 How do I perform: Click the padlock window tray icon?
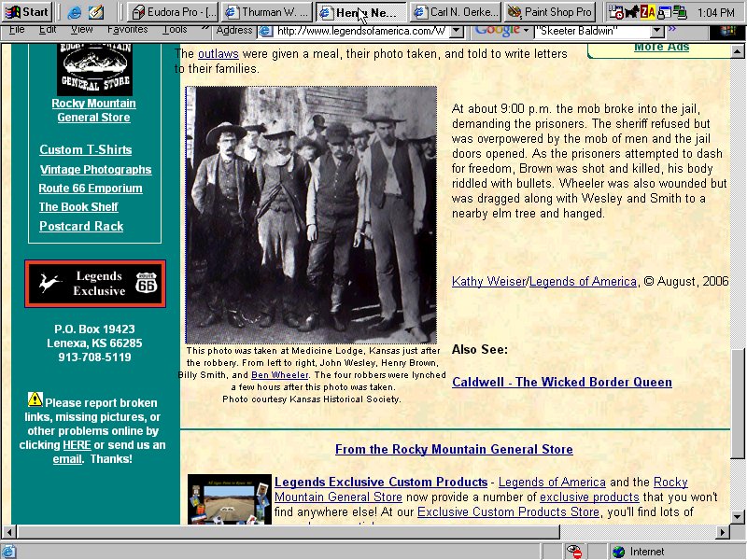pyautogui.click(x=664, y=13)
